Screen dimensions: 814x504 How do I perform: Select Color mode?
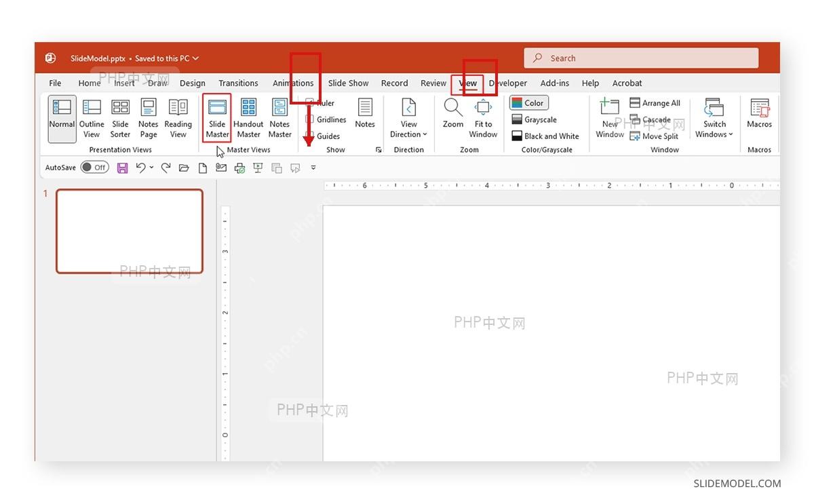click(528, 103)
